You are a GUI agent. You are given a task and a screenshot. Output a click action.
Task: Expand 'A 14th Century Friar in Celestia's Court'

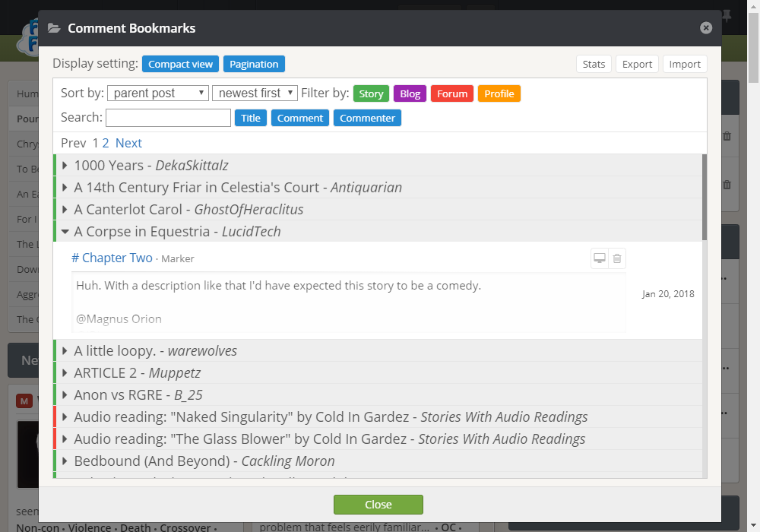pos(378,188)
